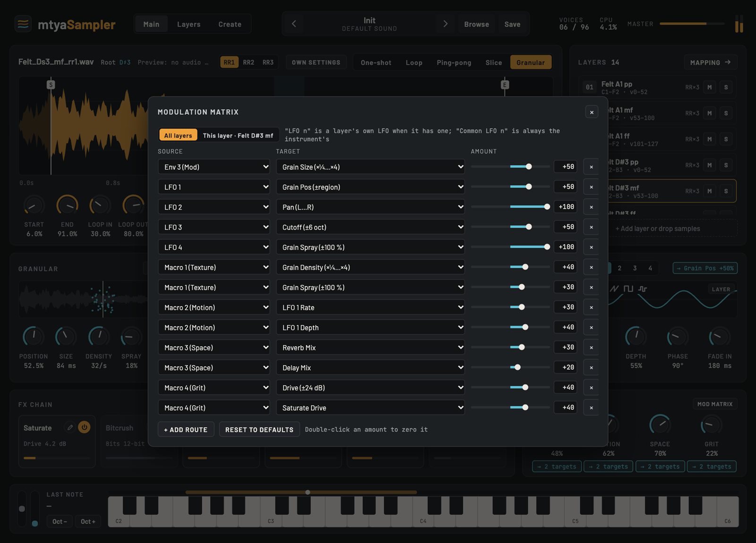Click the mtyaSampler logo icon
This screenshot has width=756, height=543.
coord(23,24)
